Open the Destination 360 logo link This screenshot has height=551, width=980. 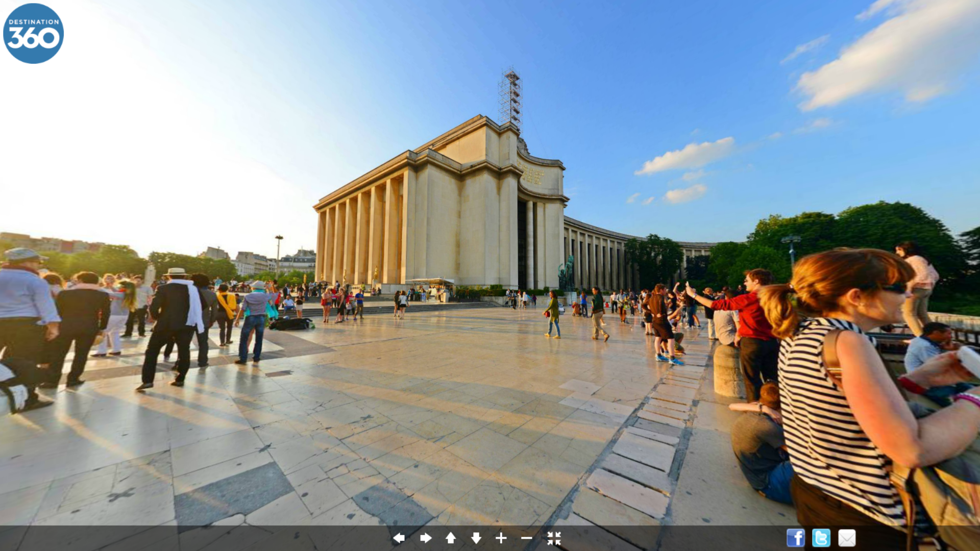coord(33,33)
